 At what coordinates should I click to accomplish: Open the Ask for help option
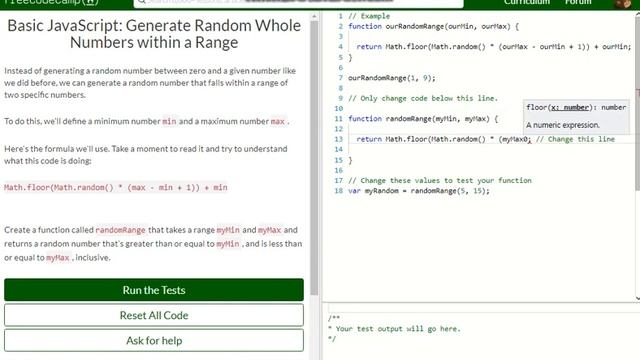[x=154, y=340]
